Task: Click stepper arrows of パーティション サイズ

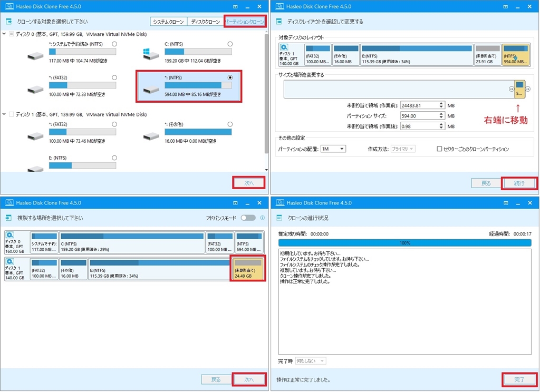Action: [x=441, y=116]
